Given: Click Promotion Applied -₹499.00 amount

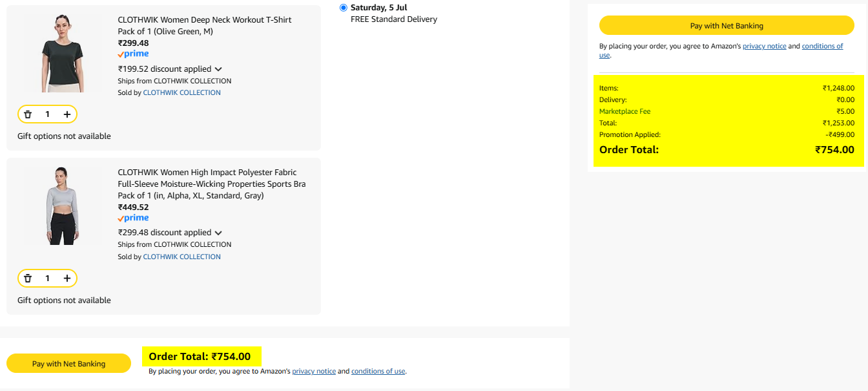Looking at the screenshot, I should coord(840,135).
